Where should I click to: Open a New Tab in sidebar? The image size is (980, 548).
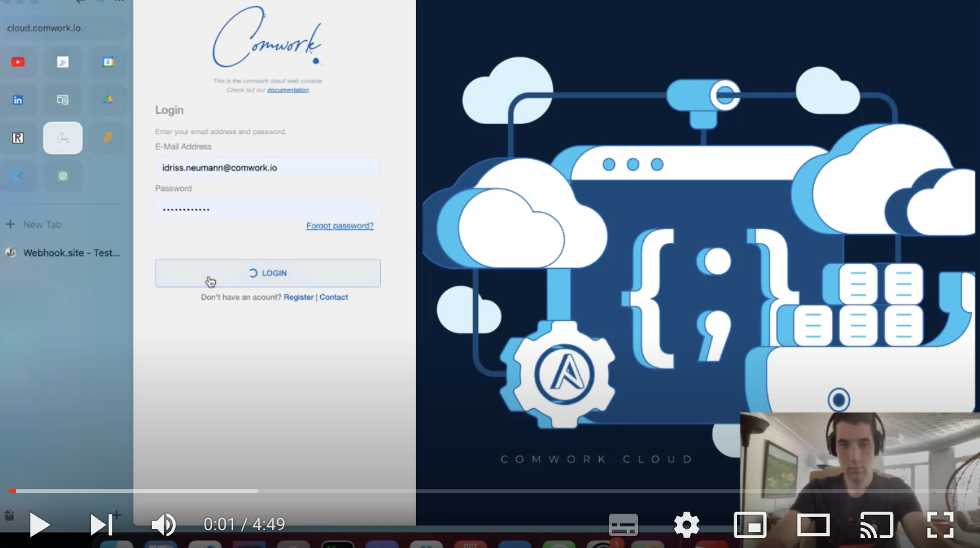click(34, 224)
